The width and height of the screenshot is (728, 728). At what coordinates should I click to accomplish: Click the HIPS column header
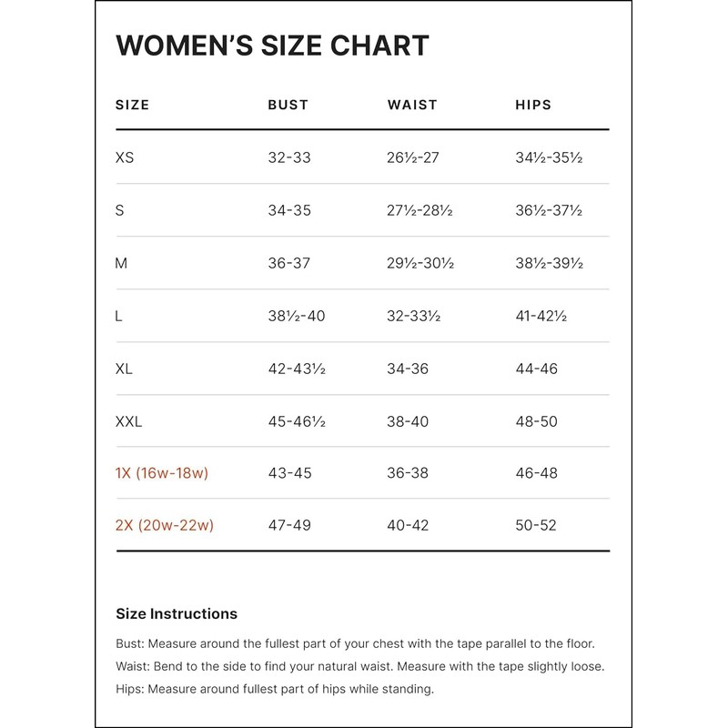(x=533, y=105)
